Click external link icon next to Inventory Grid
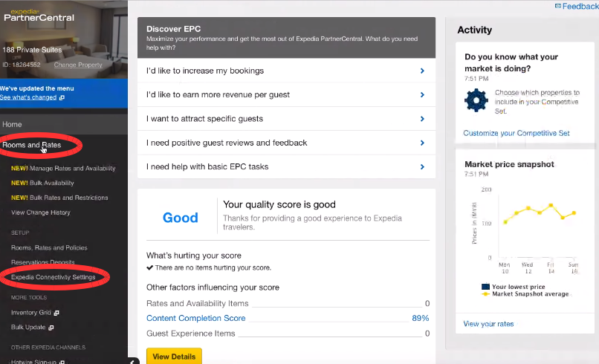The width and height of the screenshot is (599, 364). [x=56, y=313]
